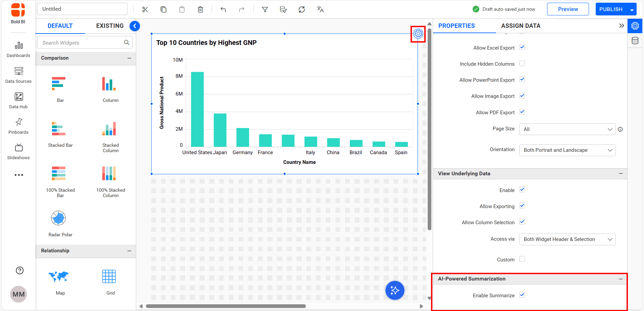The height and width of the screenshot is (311, 644).
Task: Uncheck the Enable Summarize checkbox
Action: click(522, 295)
